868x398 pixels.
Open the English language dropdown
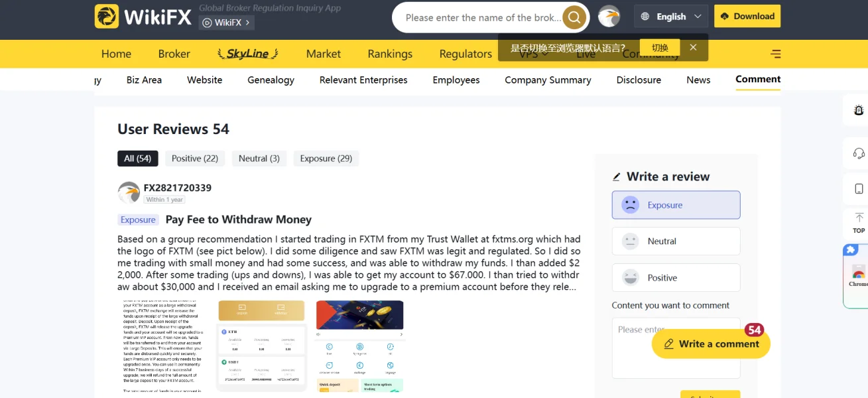tap(671, 17)
